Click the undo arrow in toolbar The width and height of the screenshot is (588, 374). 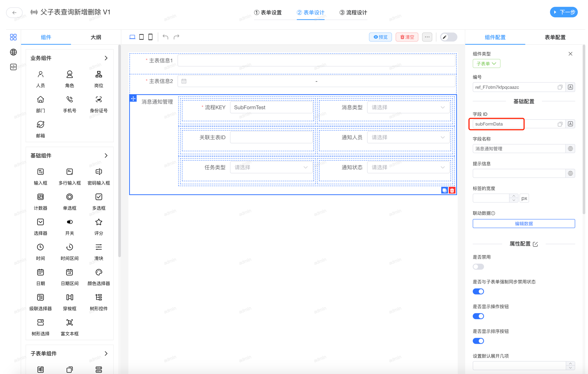165,37
